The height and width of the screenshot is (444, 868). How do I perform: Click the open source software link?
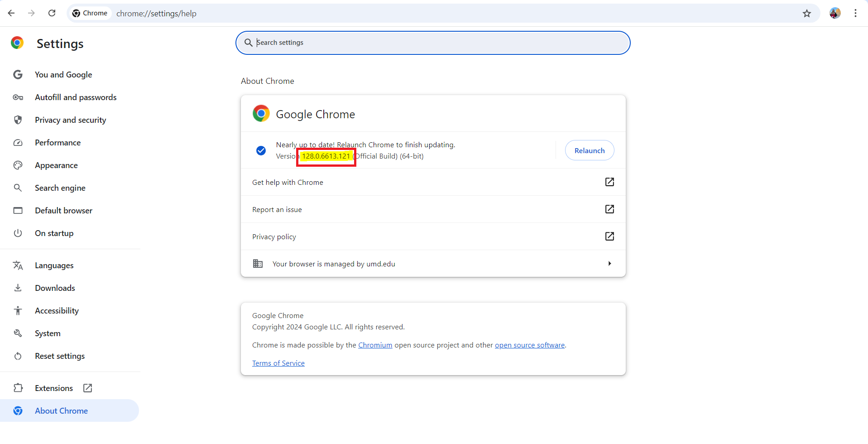click(x=529, y=345)
